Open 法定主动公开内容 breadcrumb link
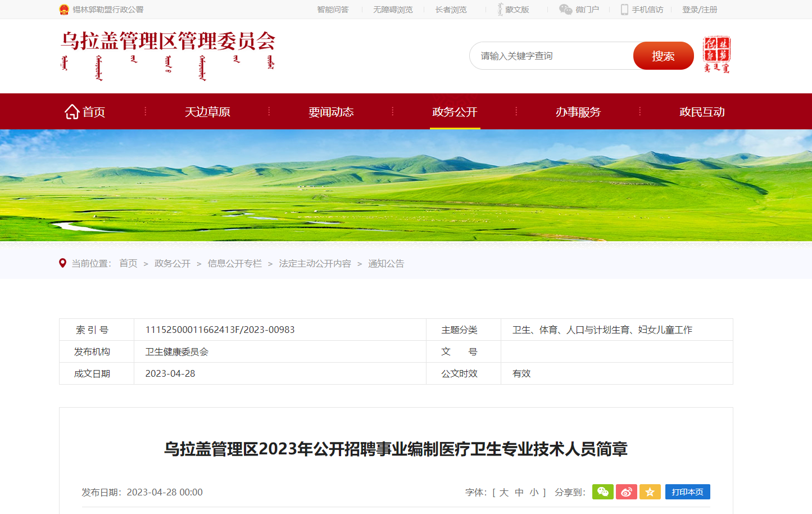Viewport: 812px width, 514px height. 315,263
